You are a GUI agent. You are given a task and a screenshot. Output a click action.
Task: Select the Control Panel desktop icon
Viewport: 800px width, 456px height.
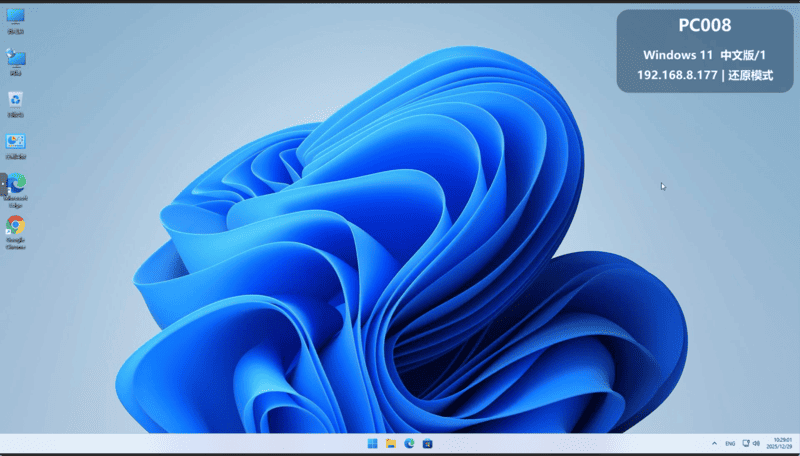(x=16, y=143)
